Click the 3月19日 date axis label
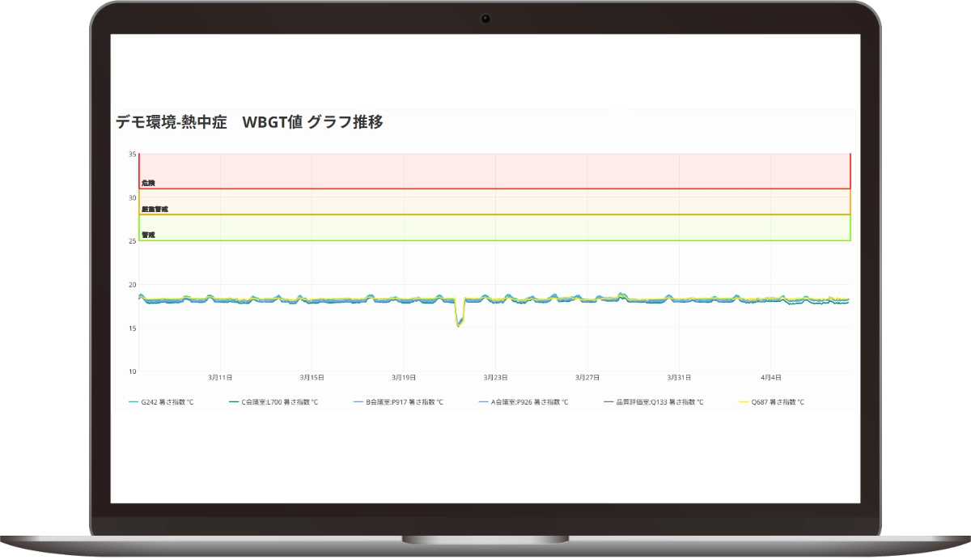Image resolution: width=971 pixels, height=560 pixels. [x=404, y=377]
